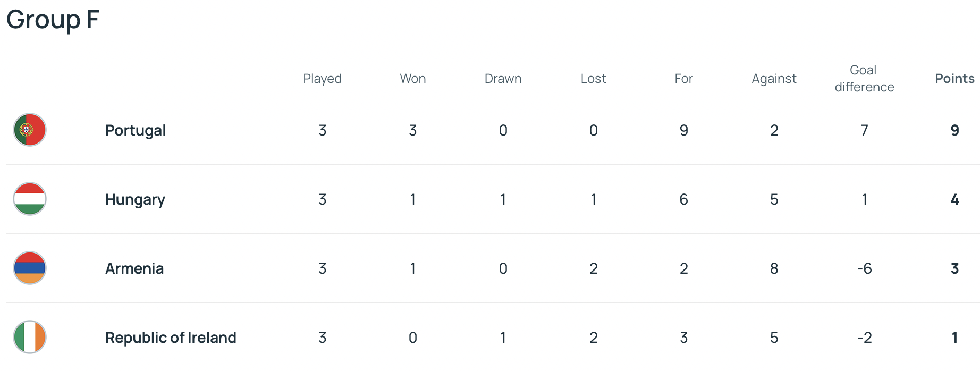Click the Armenia flag icon
The width and height of the screenshot is (980, 371).
[30, 268]
